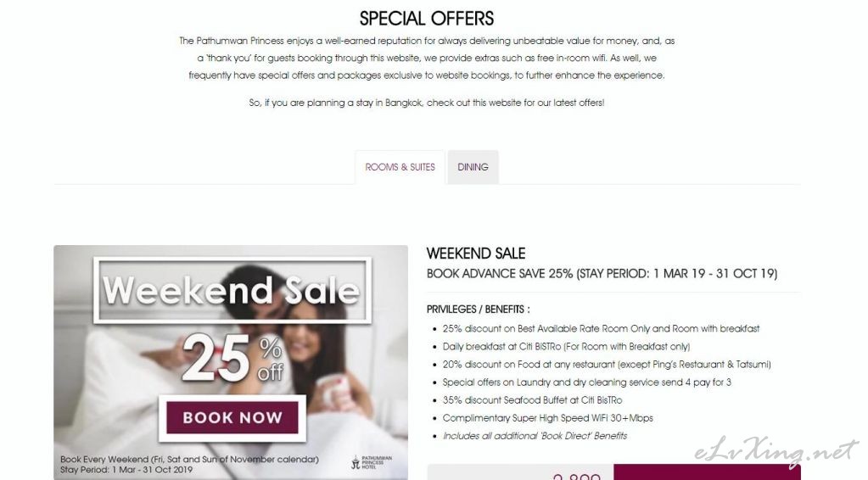This screenshot has width=868, height=480.
Task: Click the Book Now button on banner
Action: [232, 418]
